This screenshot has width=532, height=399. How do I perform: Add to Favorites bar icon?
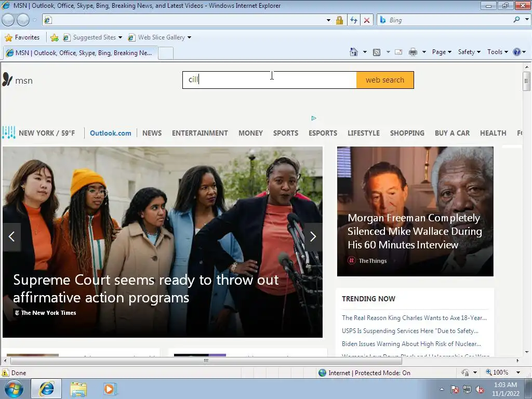click(x=54, y=37)
